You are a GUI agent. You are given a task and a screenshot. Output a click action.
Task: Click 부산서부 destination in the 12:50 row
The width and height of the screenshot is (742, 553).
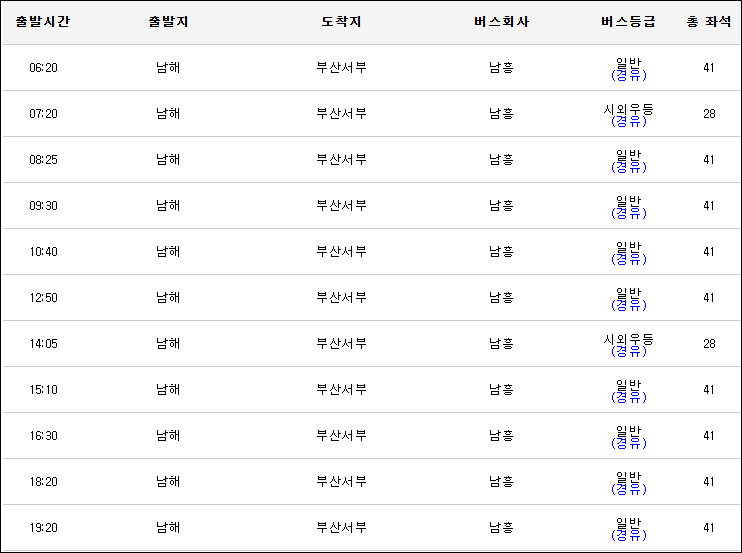coord(341,298)
